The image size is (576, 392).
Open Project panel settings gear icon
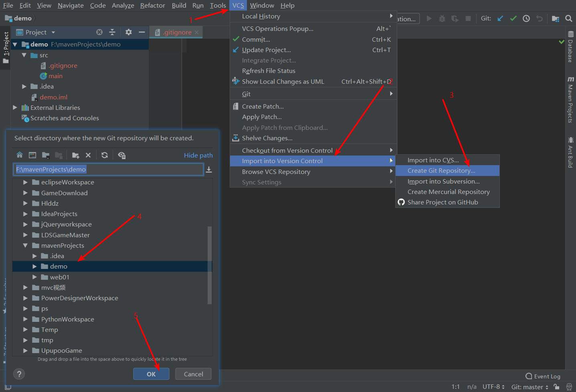pyautogui.click(x=128, y=32)
